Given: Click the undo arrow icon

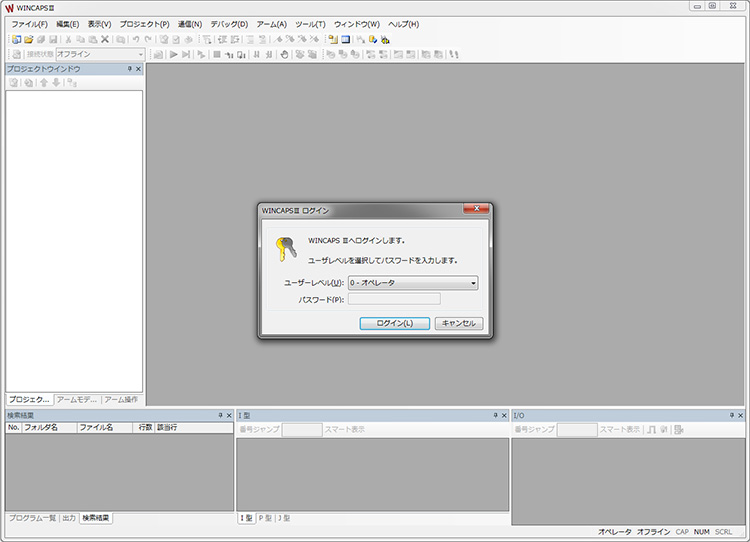Looking at the screenshot, I should click(136, 40).
